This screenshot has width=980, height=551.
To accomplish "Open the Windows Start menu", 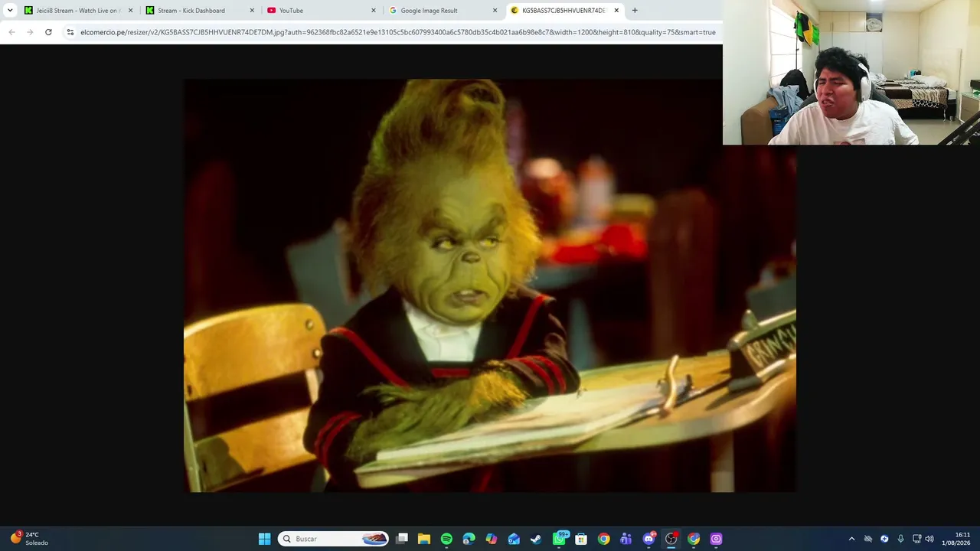I will pos(264,539).
